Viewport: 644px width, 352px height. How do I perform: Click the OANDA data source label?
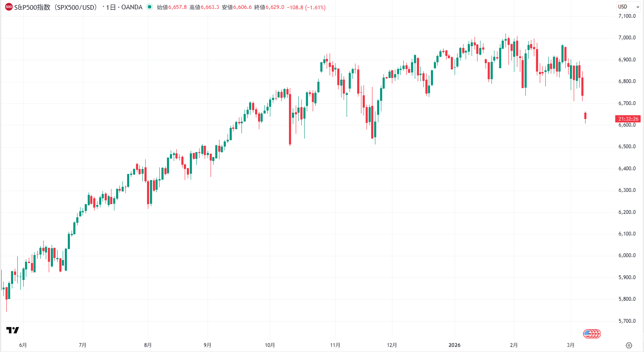pos(132,7)
